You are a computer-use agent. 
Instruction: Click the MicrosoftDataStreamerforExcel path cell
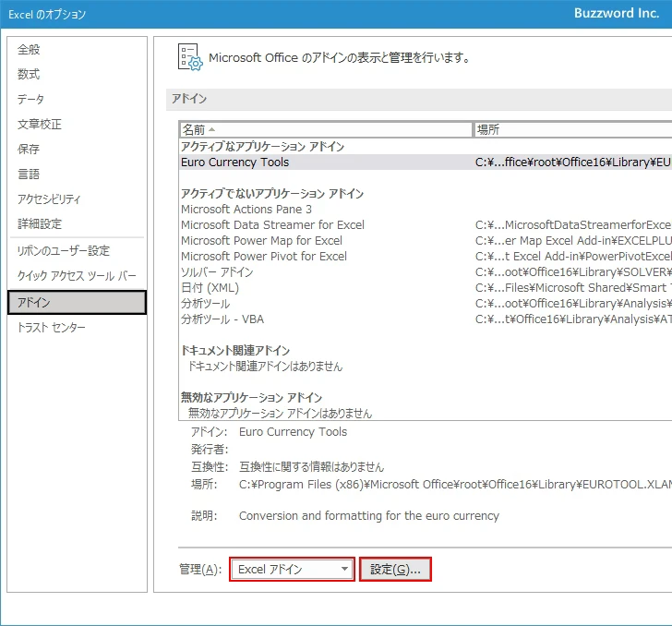coord(573,225)
